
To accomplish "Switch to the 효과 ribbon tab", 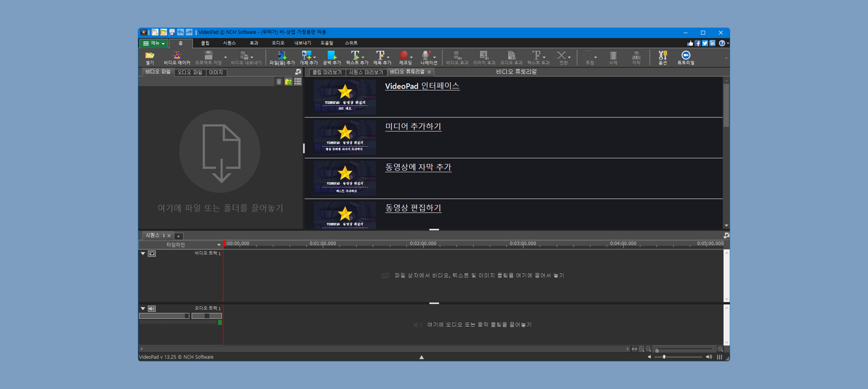I will point(254,43).
